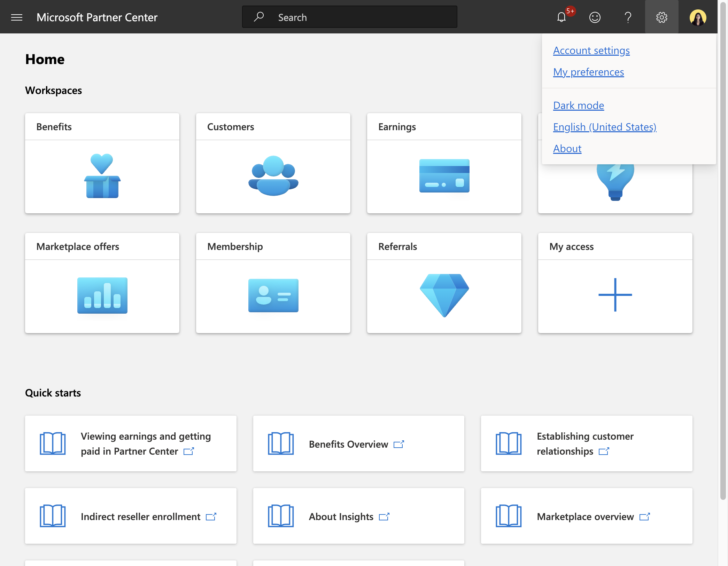Open Account settings link

[x=591, y=50]
